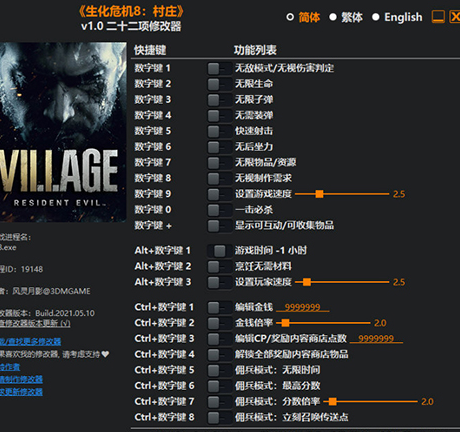Click the 功能列表 column header
This screenshot has width=460, height=432.
click(x=255, y=50)
